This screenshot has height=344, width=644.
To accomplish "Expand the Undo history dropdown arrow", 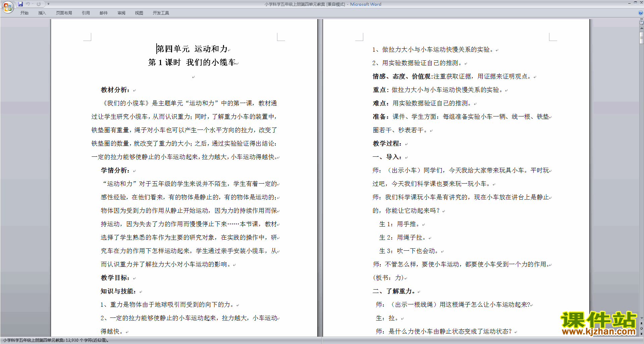I will tap(33, 4).
